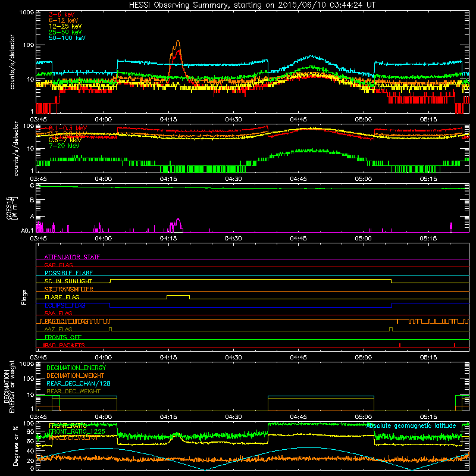The height and width of the screenshot is (476, 476).
Task: Select the 6-12 keV legend label
Action: 64,20
